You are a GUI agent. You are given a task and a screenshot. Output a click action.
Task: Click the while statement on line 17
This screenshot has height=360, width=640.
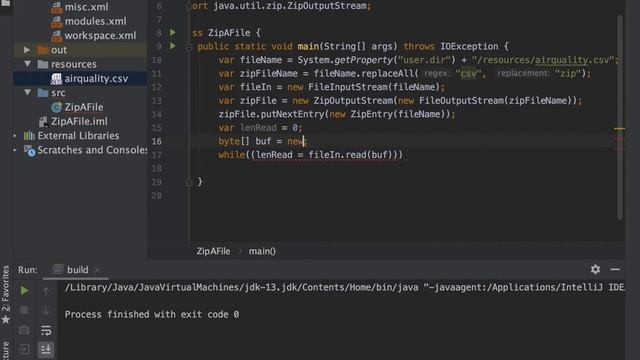(x=231, y=155)
